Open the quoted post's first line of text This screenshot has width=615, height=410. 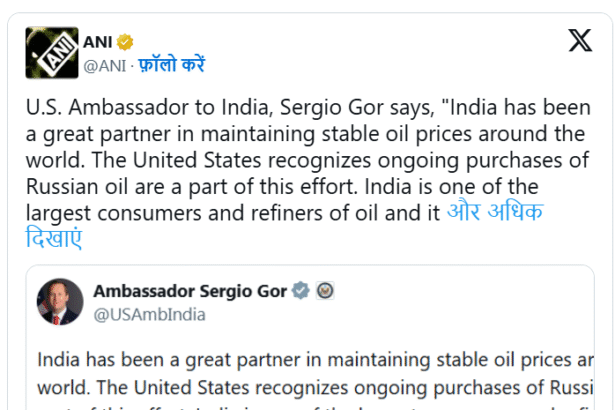point(312,358)
